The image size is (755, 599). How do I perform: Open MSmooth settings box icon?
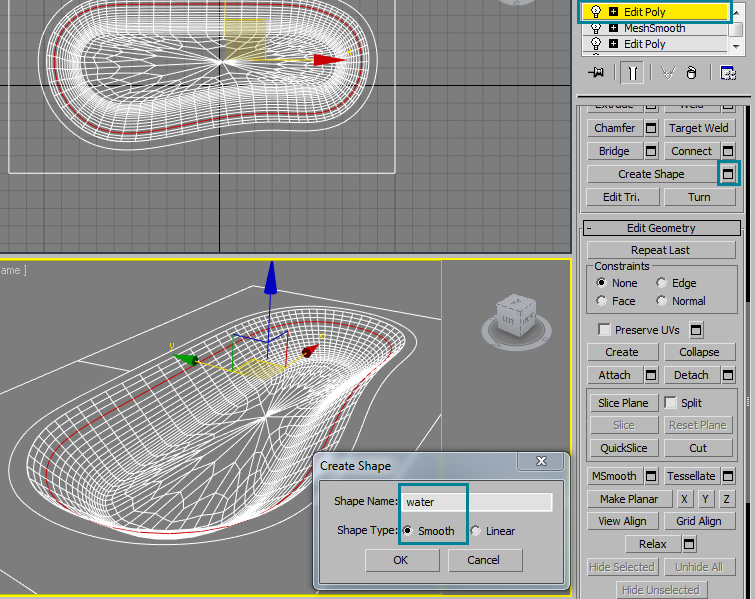[650, 476]
